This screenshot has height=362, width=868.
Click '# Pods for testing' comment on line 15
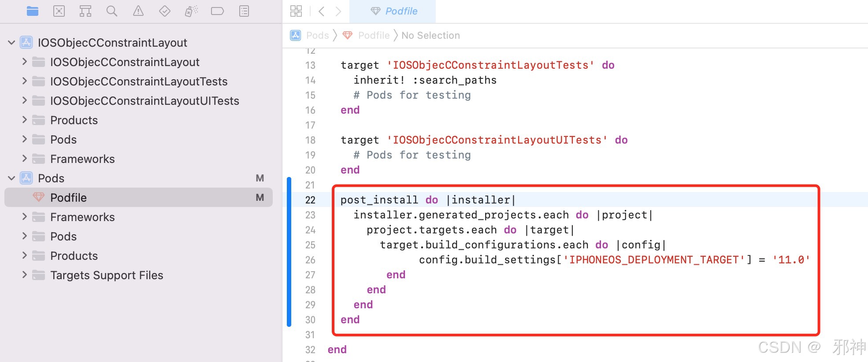pyautogui.click(x=412, y=95)
